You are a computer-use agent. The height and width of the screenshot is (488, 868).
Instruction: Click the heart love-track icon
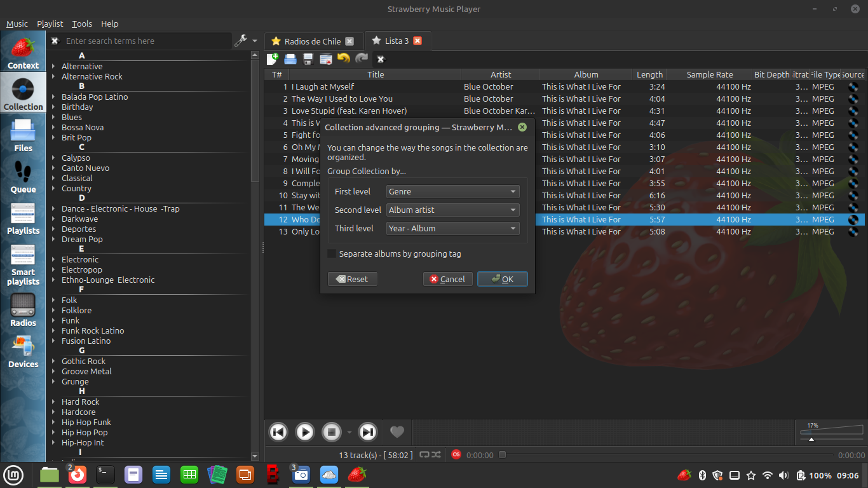(x=397, y=432)
